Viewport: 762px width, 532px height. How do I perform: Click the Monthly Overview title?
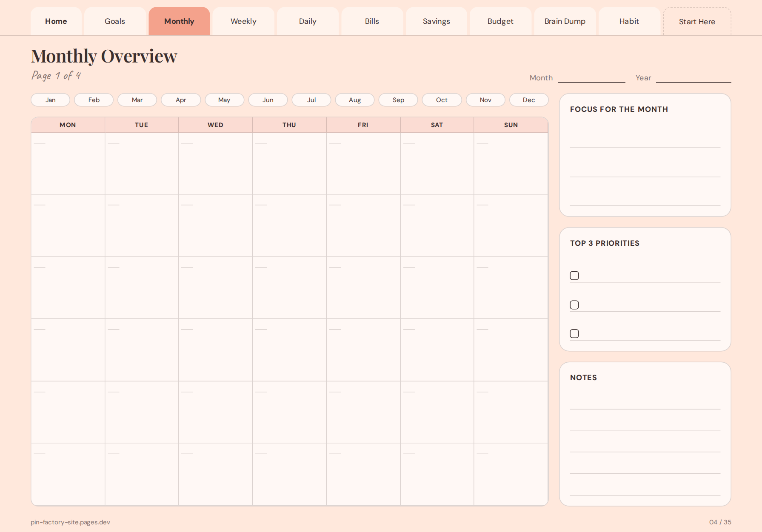coord(104,56)
